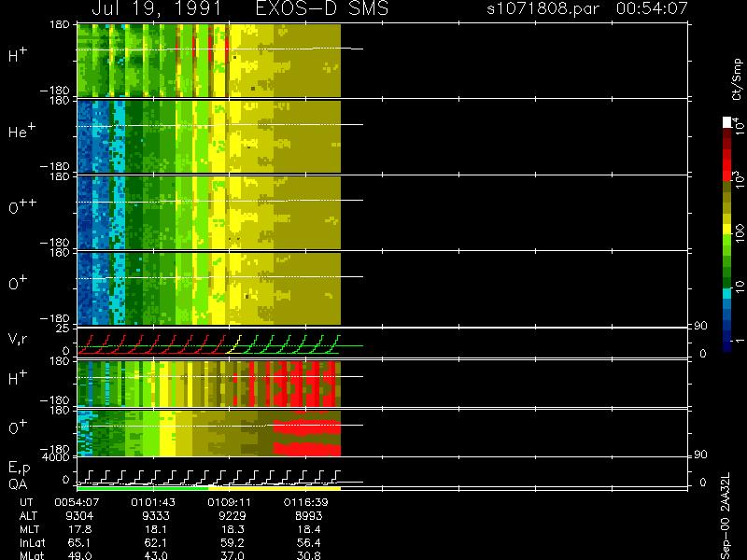The height and width of the screenshot is (560, 747).
Task: Click the red band in the lowest O+ spectrogram
Action: tap(307, 449)
